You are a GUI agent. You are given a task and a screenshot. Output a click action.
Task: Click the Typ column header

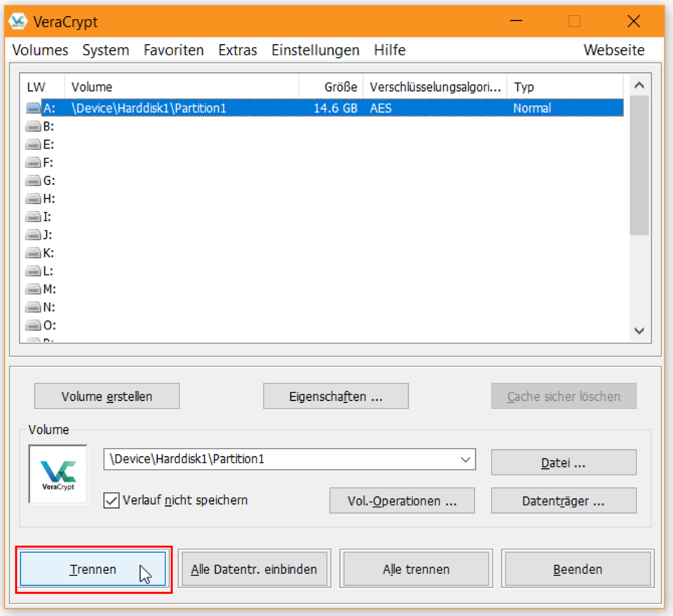click(564, 87)
